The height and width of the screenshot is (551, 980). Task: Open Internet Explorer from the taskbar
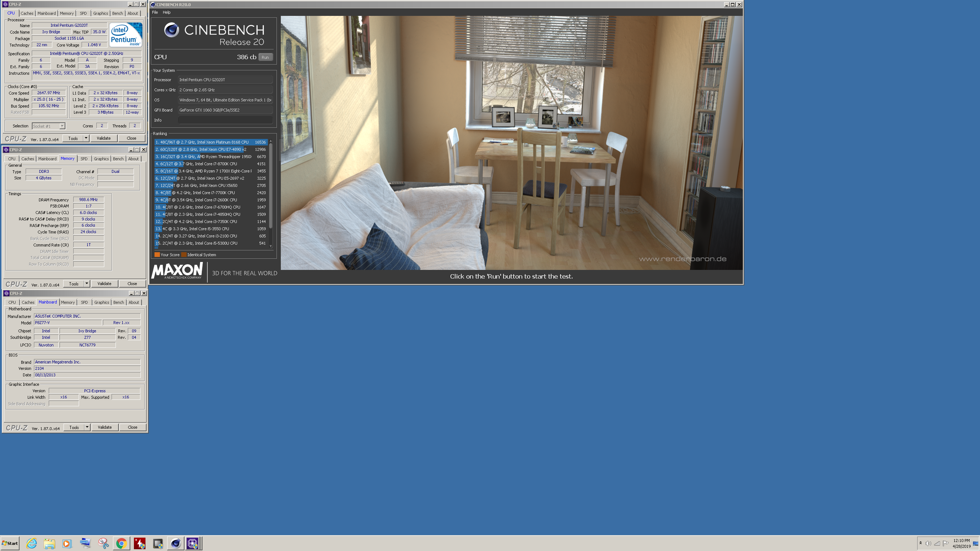[31, 543]
